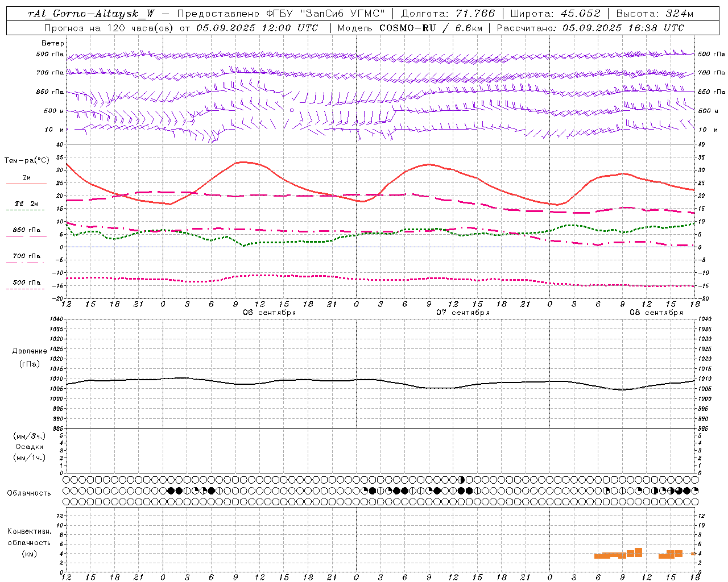
Task: Click the Тем-ра(°C) panel label
Action: click(x=27, y=161)
